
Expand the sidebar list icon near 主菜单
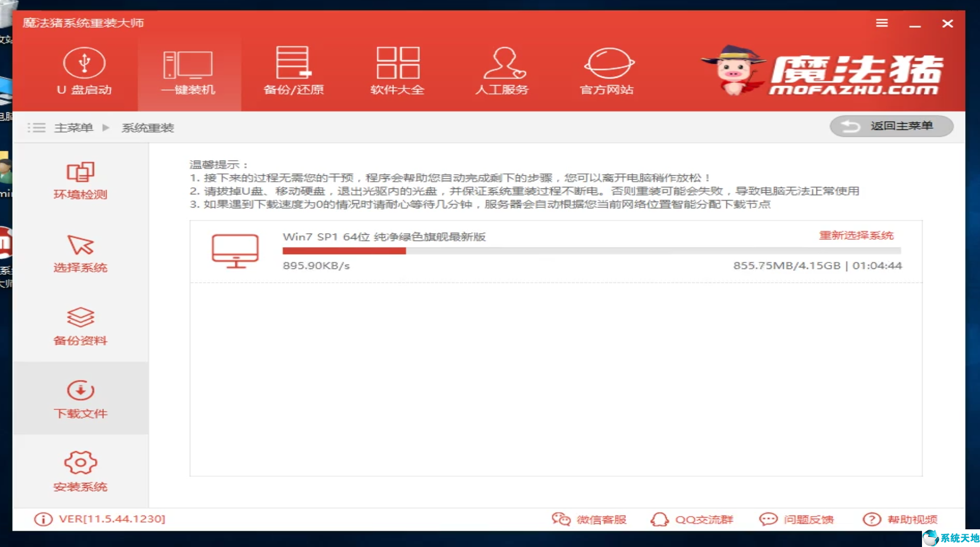(x=36, y=128)
